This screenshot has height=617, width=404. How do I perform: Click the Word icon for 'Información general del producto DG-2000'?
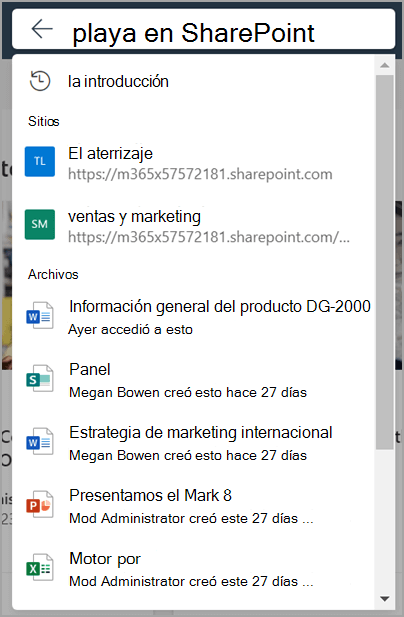40,316
